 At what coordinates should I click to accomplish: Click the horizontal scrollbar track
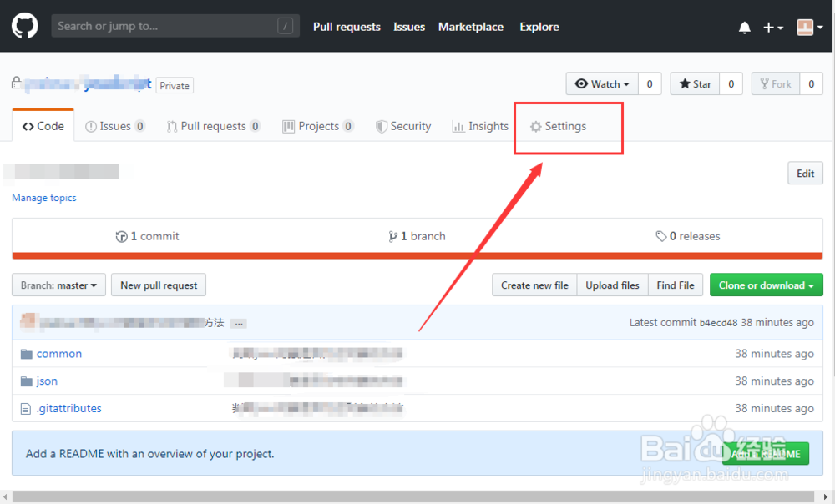pyautogui.click(x=413, y=497)
